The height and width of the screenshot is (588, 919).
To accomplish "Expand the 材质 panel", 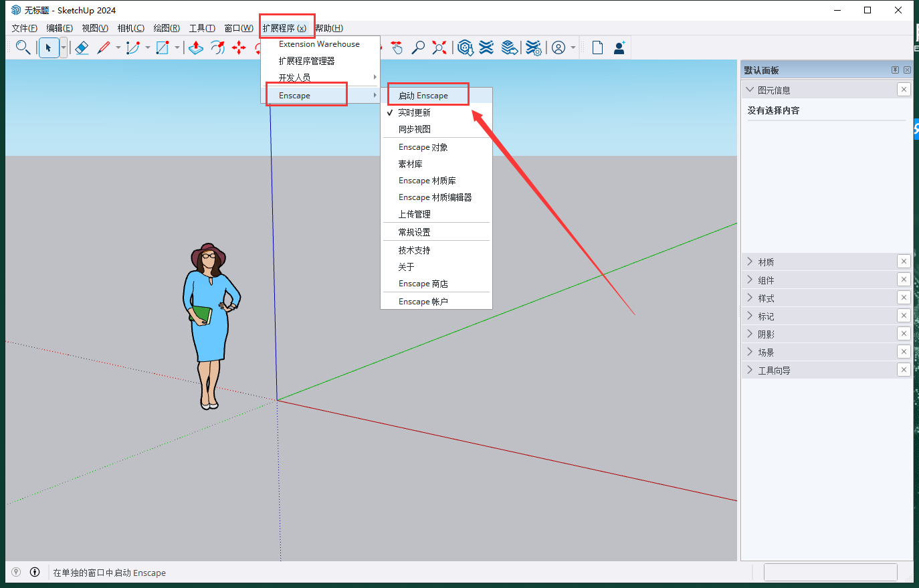I will [x=750, y=262].
